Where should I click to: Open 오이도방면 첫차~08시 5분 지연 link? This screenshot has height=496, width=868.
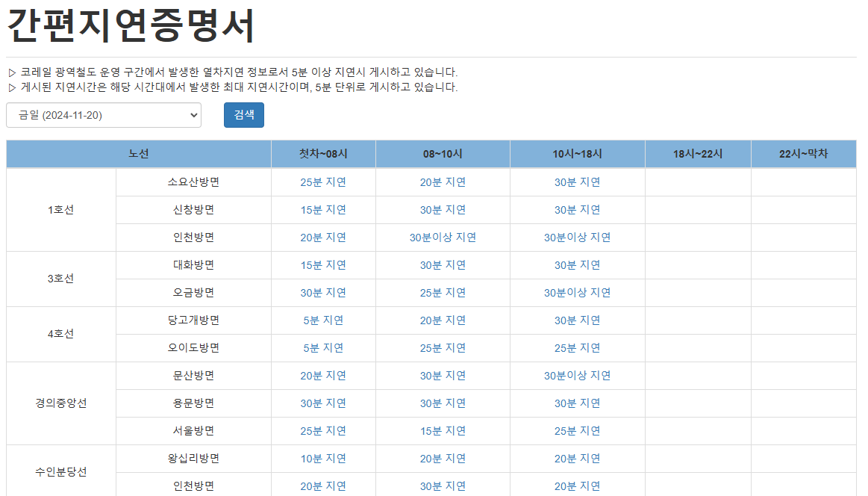coord(323,348)
